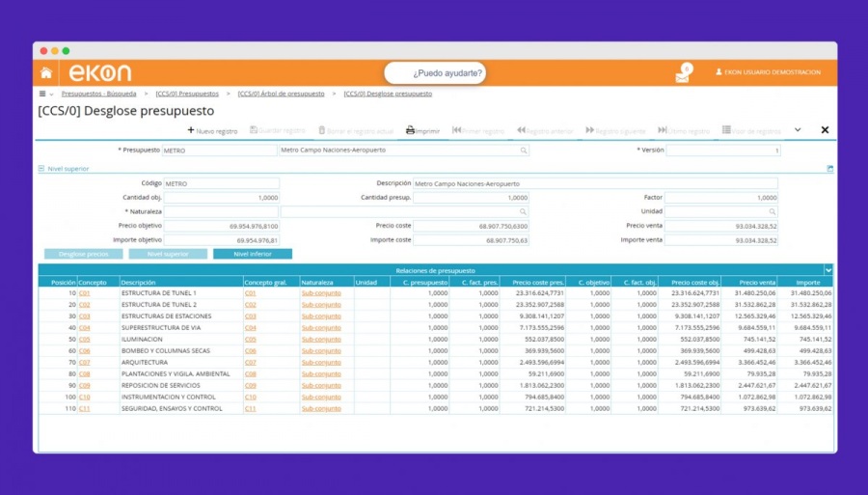Select description SUPERESTRUCTURA DE VIA

point(161,328)
